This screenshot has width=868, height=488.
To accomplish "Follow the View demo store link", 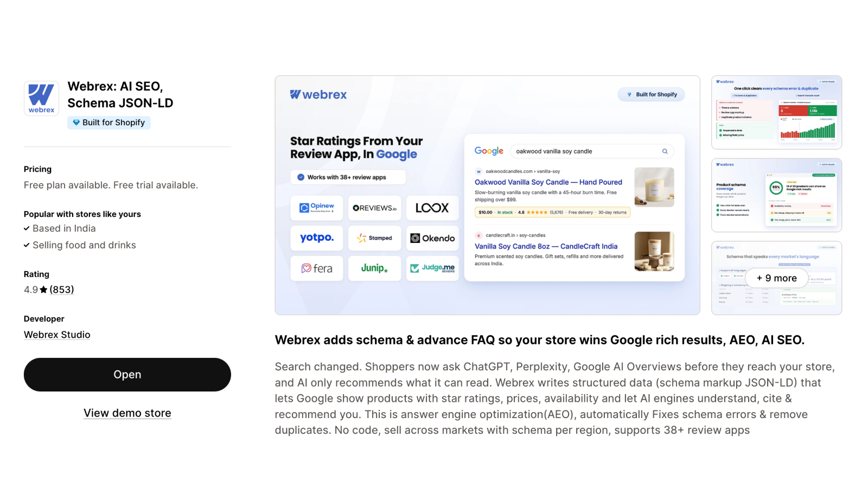I will (x=127, y=413).
